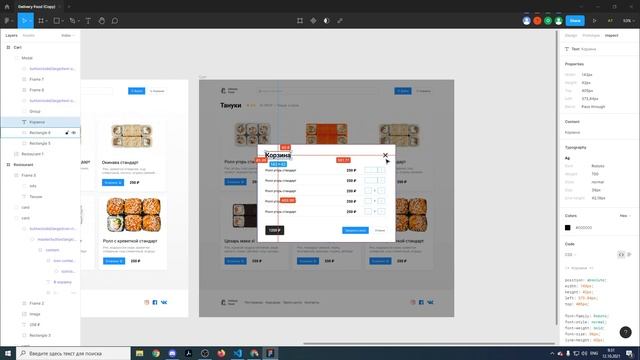Select the Move tool

pyautogui.click(x=24, y=20)
